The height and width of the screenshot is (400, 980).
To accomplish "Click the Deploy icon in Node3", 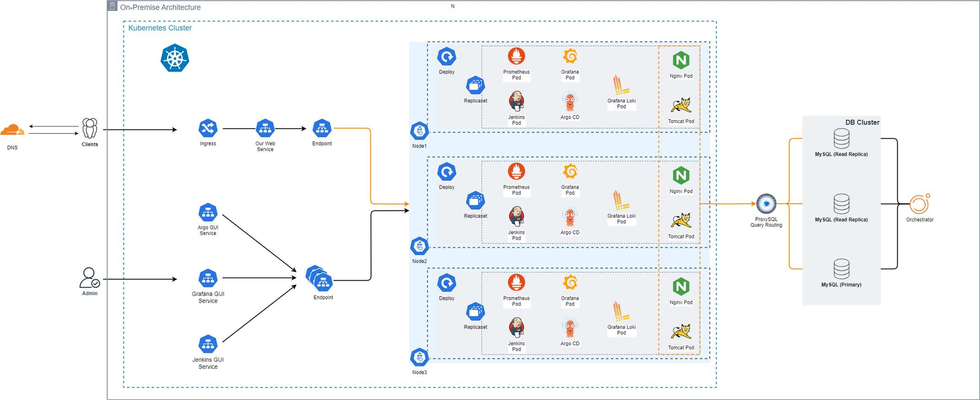I will pyautogui.click(x=447, y=283).
